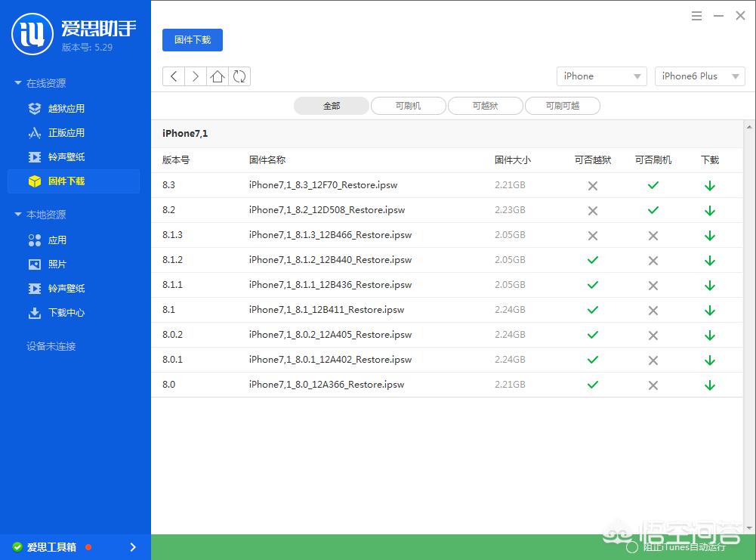This screenshot has height=560, width=756.
Task: Download the 8.0.2 firmware
Action: (x=710, y=336)
